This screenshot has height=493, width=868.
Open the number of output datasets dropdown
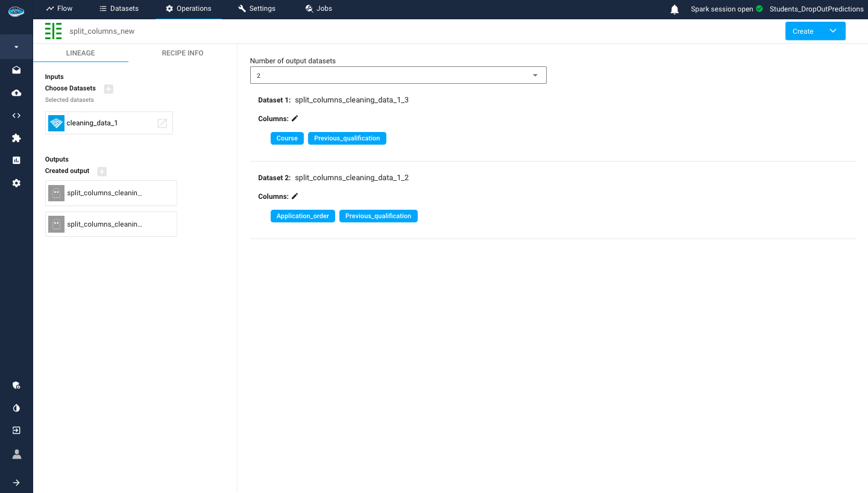(535, 75)
